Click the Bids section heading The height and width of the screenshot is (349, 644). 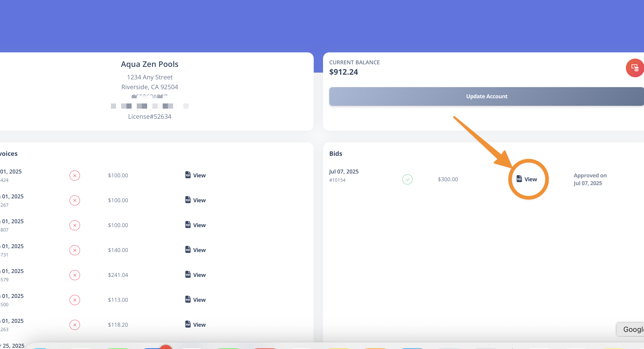coord(336,153)
